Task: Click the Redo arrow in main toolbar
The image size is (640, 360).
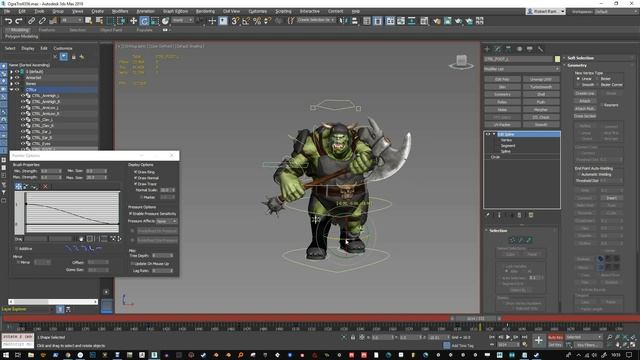Action: pos(19,21)
